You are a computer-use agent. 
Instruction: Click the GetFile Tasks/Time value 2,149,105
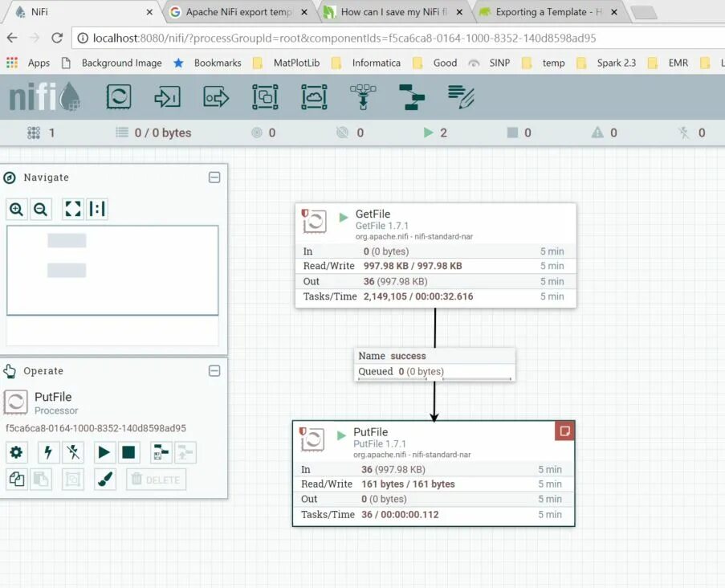[x=385, y=296]
